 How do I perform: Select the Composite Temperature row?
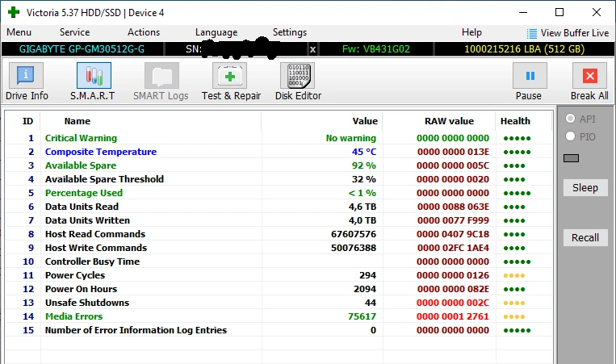279,152
